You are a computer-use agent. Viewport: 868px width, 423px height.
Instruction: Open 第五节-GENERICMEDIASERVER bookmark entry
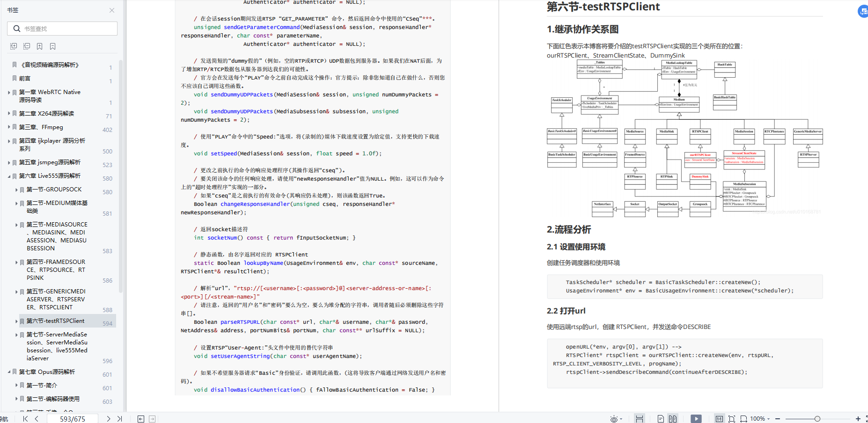pyautogui.click(x=56, y=299)
